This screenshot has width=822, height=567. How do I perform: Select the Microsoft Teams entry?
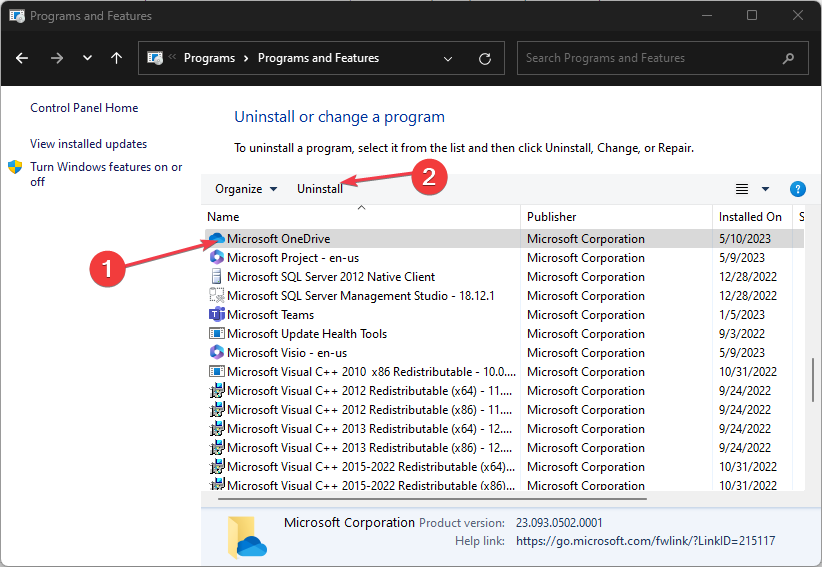click(270, 314)
